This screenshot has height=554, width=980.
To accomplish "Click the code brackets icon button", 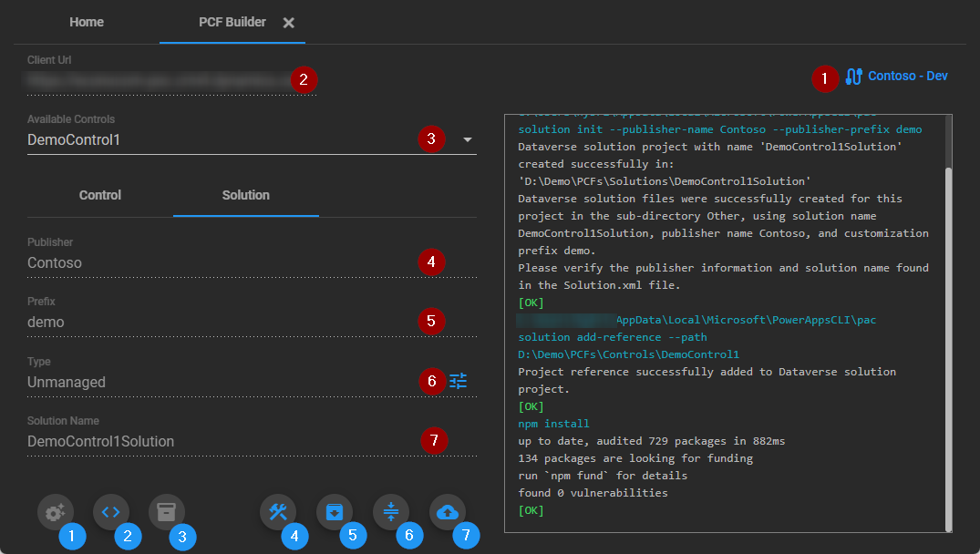I will pyautogui.click(x=111, y=512).
